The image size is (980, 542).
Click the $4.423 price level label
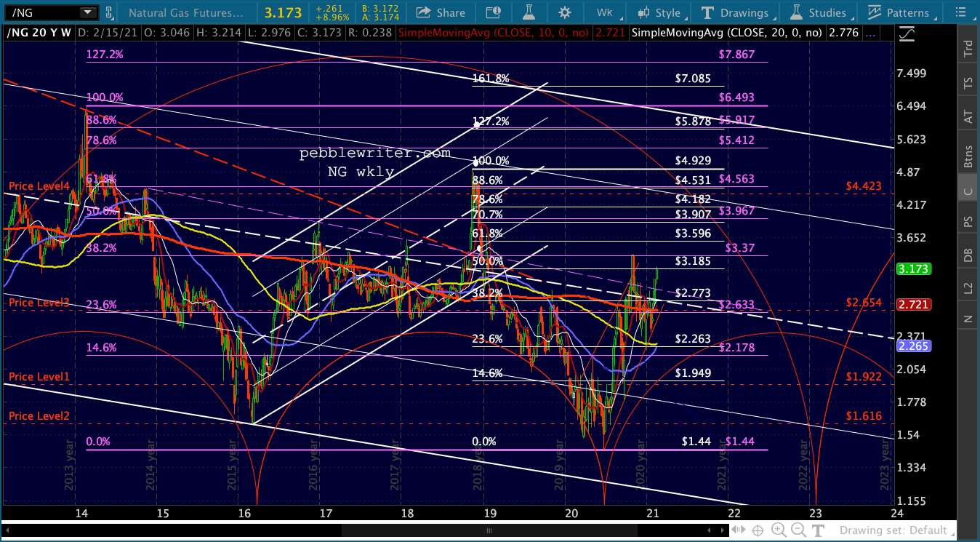(x=864, y=186)
